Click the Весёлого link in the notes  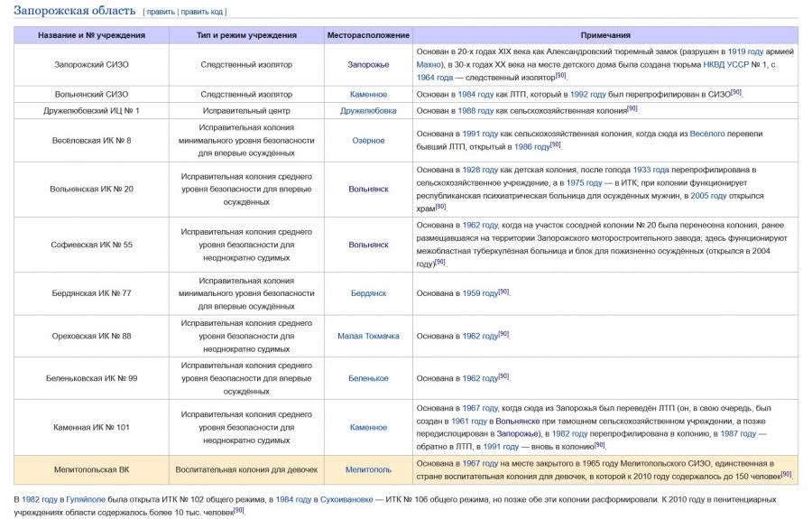tap(707, 134)
